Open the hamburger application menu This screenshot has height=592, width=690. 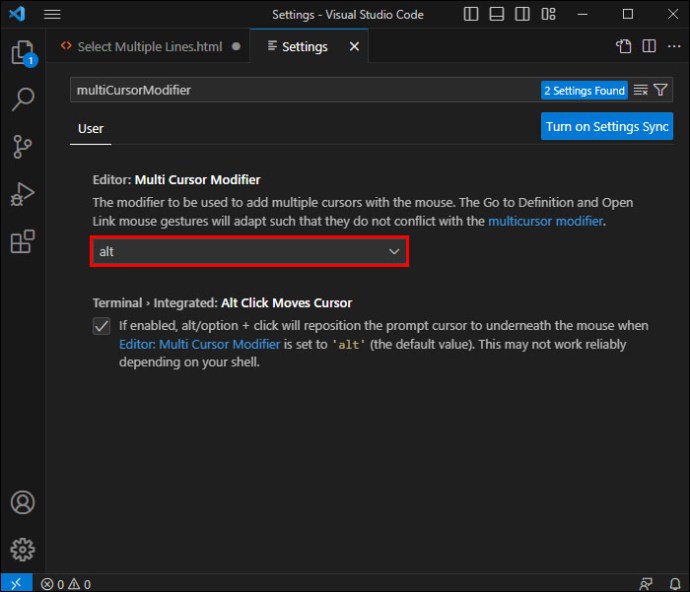tap(52, 15)
